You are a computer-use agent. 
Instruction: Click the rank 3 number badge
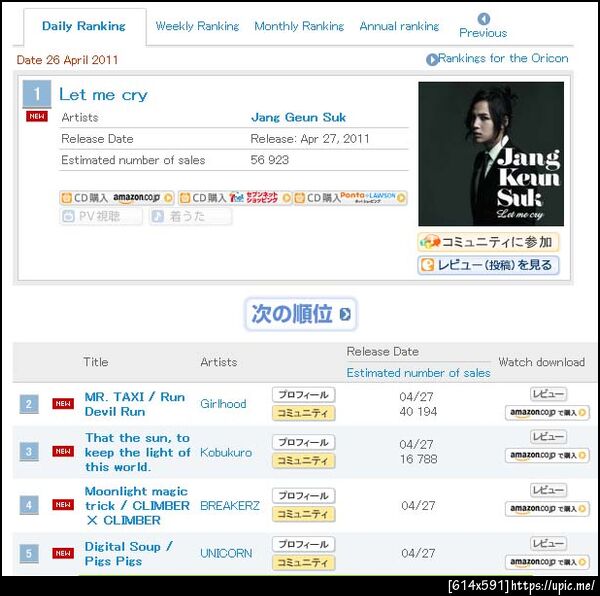(29, 452)
